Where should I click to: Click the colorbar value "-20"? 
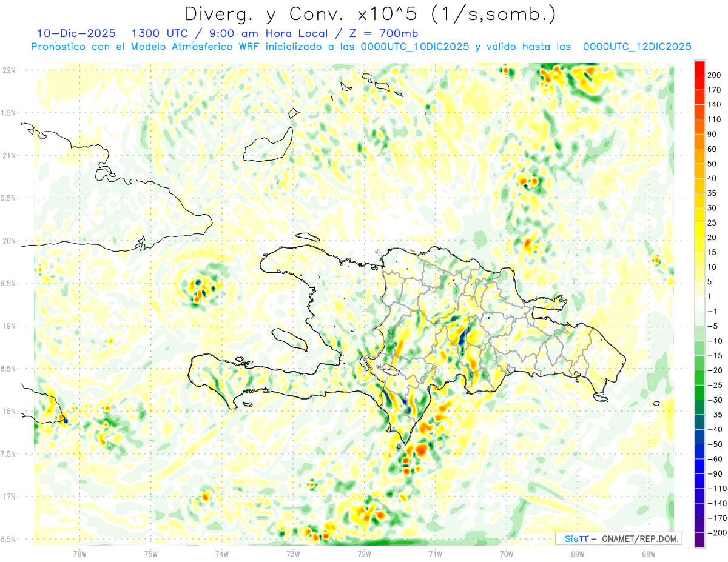pyautogui.click(x=715, y=370)
